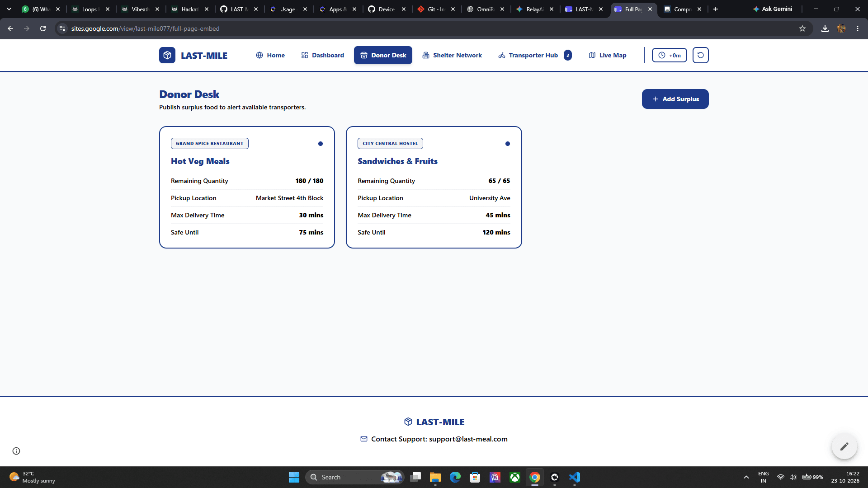This screenshot has height=488, width=868.
Task: Click the browser back arrow
Action: [x=10, y=28]
